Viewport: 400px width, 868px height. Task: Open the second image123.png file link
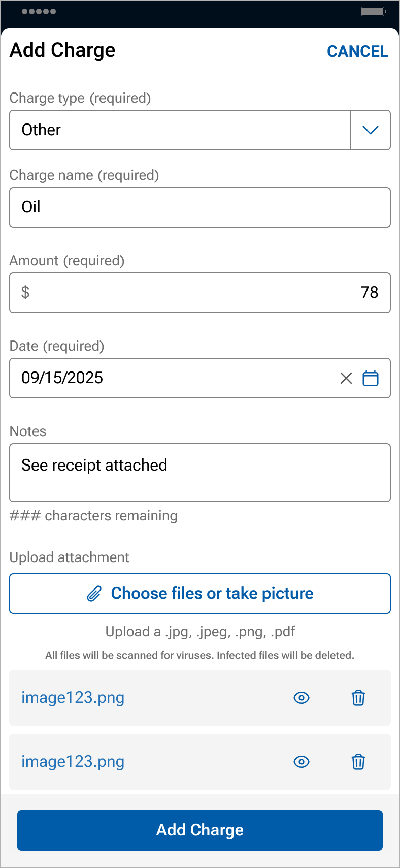pyautogui.click(x=73, y=762)
